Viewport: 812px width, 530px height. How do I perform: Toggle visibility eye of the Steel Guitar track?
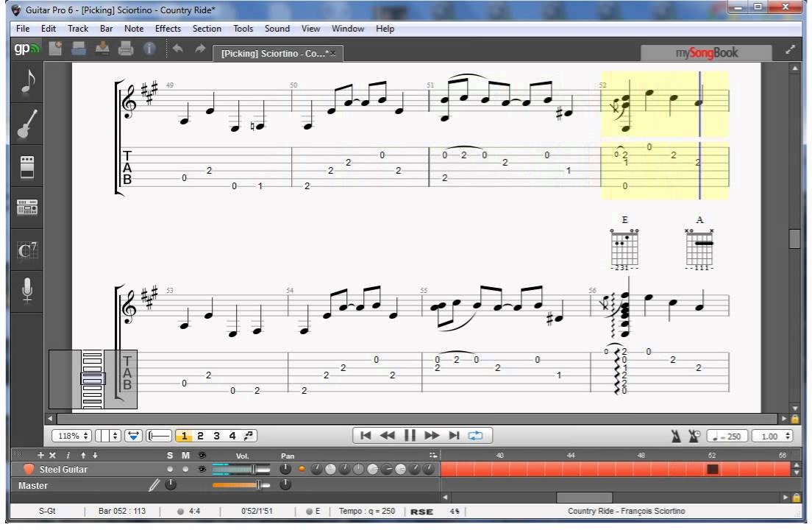[202, 469]
